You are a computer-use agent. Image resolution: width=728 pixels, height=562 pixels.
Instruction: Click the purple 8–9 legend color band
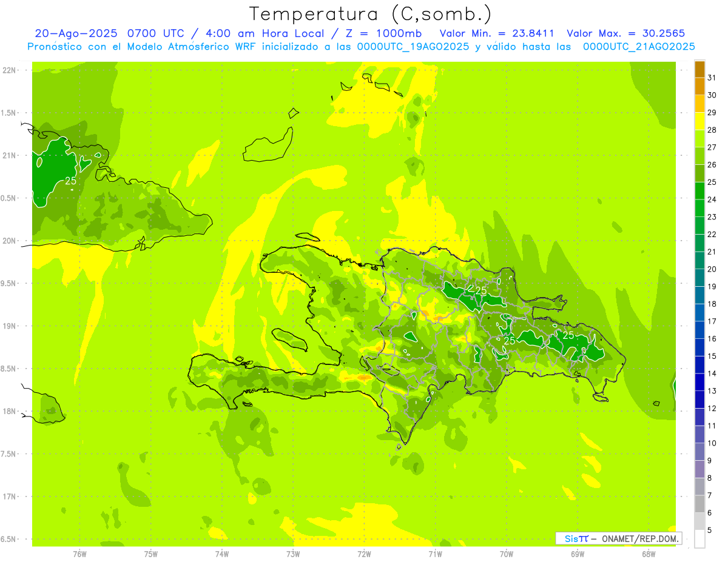[699, 469]
